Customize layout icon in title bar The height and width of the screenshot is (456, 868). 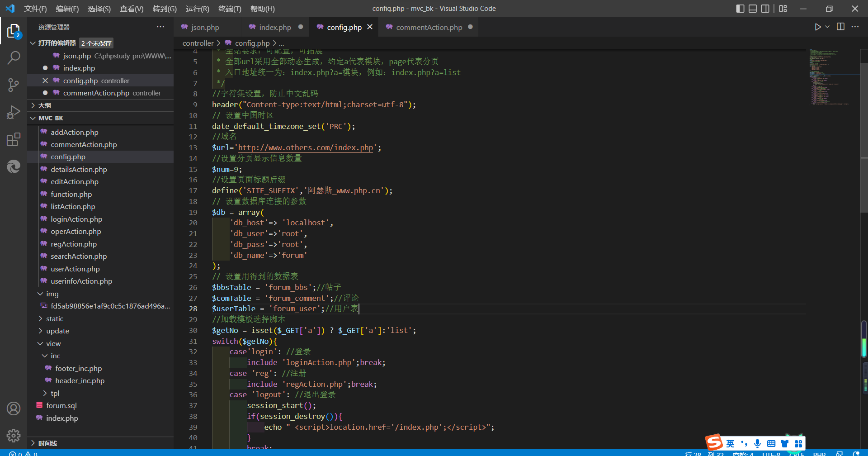click(x=783, y=9)
